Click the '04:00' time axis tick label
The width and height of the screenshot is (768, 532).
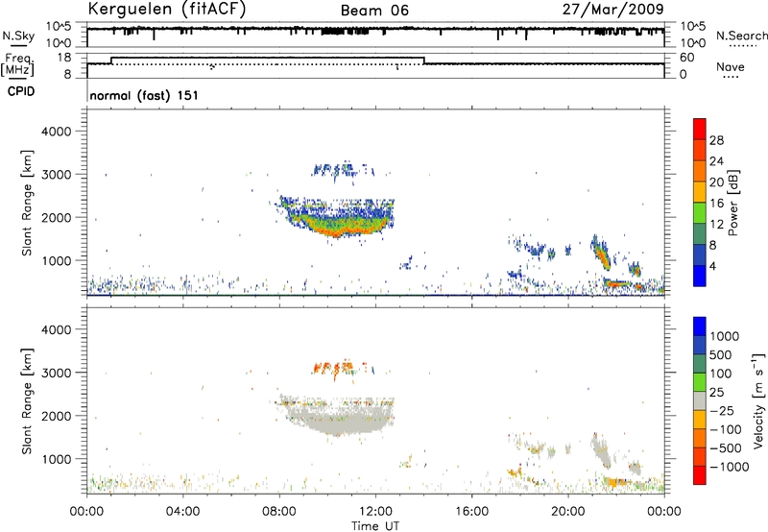point(182,512)
